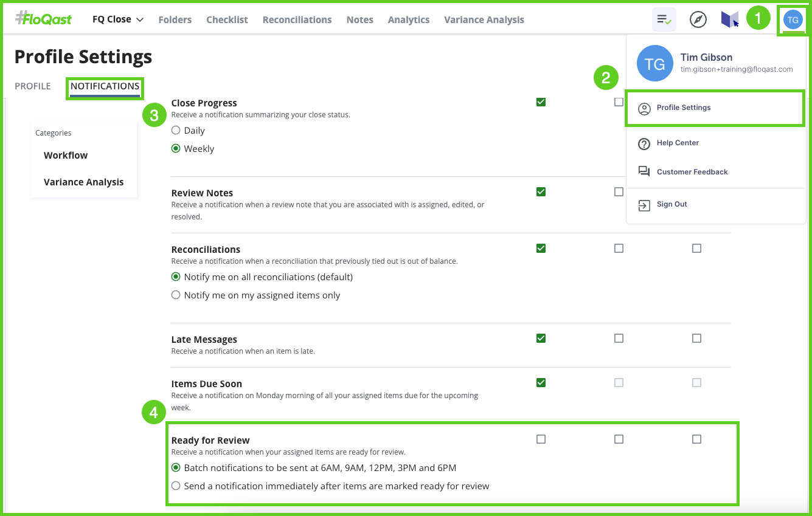812x516 pixels.
Task: Enable first Ready for Review checkbox
Action: coord(541,439)
